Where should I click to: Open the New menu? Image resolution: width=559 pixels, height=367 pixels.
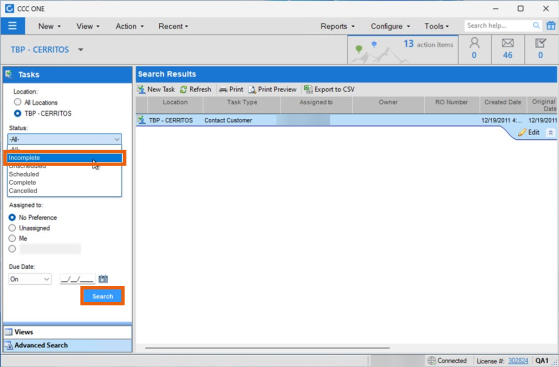click(50, 26)
